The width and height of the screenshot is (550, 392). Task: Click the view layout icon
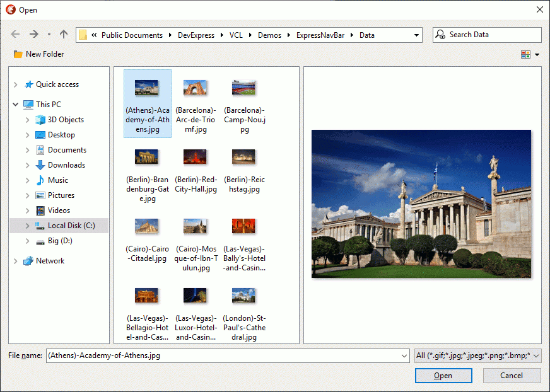525,55
